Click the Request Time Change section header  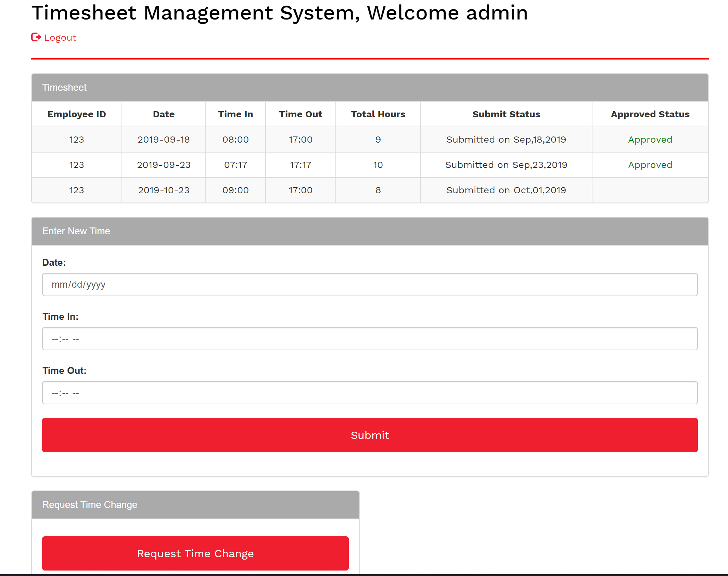pos(90,505)
